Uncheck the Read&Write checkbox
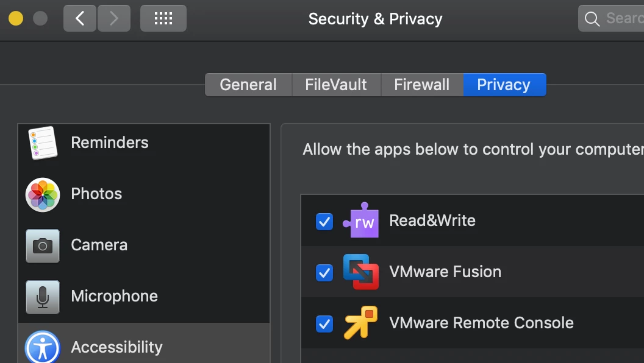The height and width of the screenshot is (363, 644). click(x=324, y=222)
